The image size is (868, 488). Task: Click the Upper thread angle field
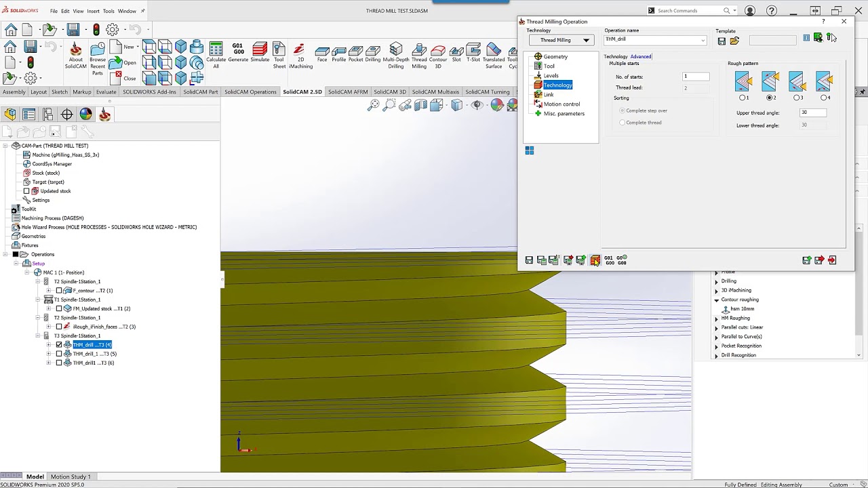click(x=813, y=113)
